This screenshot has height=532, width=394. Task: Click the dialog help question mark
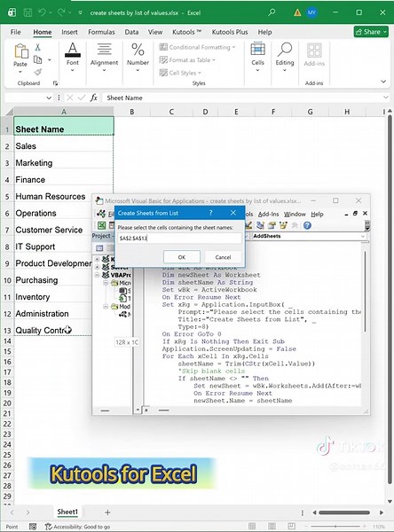click(210, 213)
